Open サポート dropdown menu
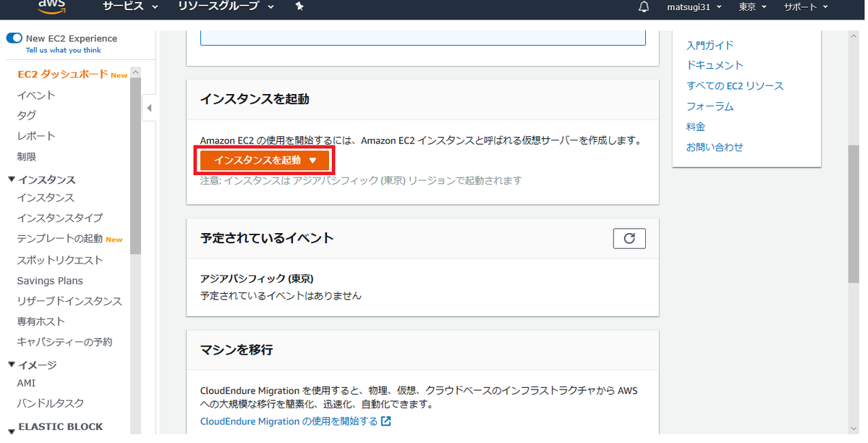The width and height of the screenshot is (868, 443). point(805,7)
